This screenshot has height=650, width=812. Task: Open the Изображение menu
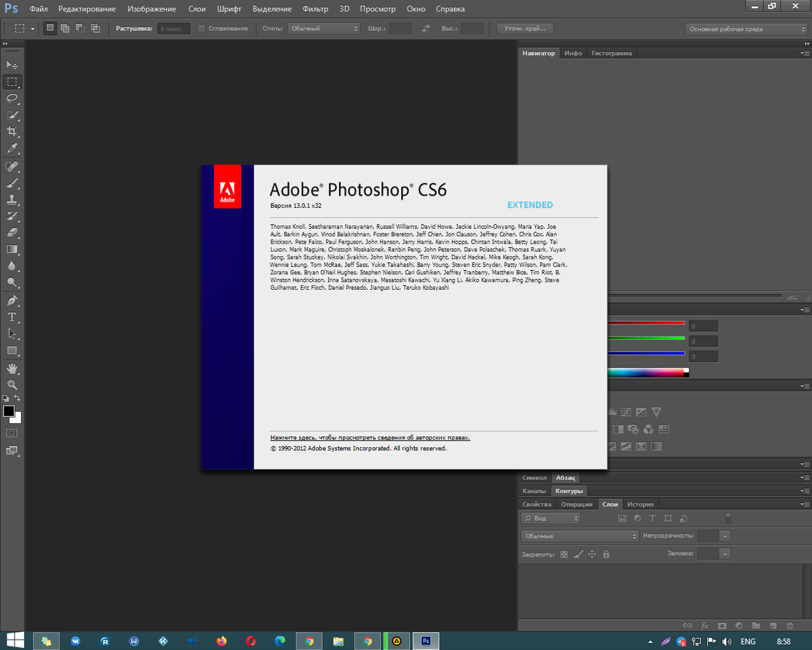pyautogui.click(x=152, y=9)
